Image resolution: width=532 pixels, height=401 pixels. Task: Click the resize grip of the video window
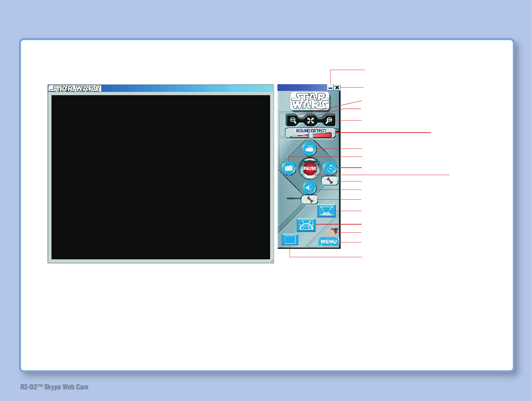click(x=272, y=261)
